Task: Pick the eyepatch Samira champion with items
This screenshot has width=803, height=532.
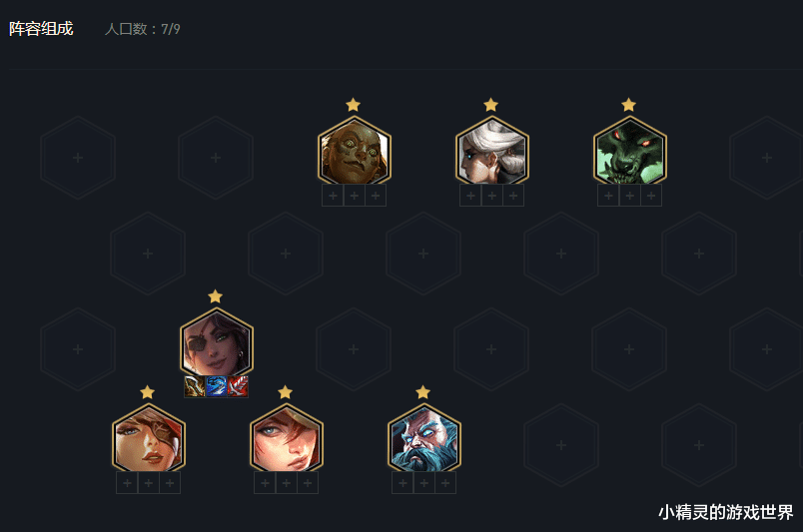Action: (216, 342)
